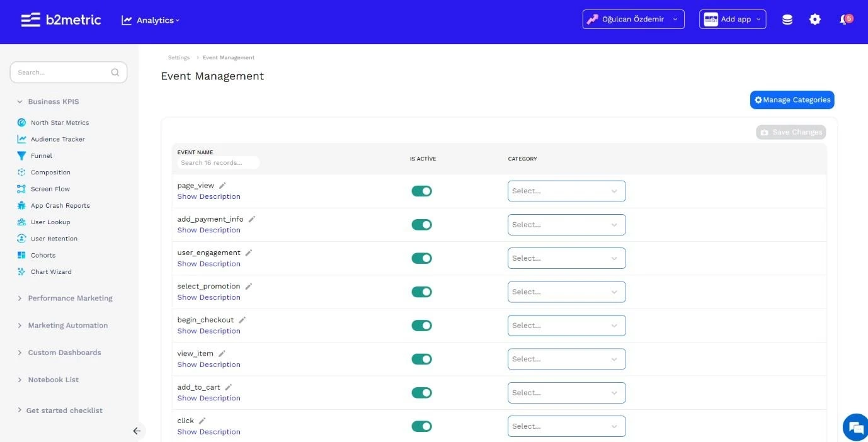The height and width of the screenshot is (442, 868).
Task: Go to Settings breadcrumb link
Action: [179, 57]
